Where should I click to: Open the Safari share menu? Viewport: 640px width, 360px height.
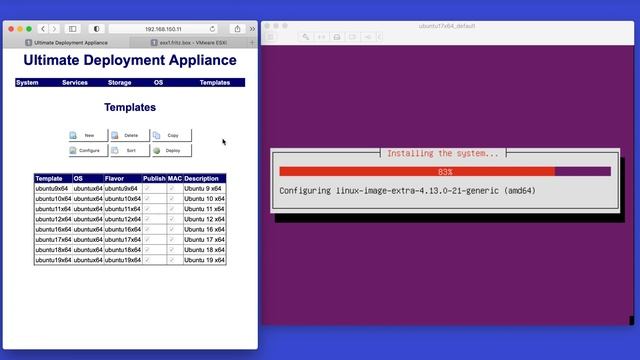pos(237,29)
